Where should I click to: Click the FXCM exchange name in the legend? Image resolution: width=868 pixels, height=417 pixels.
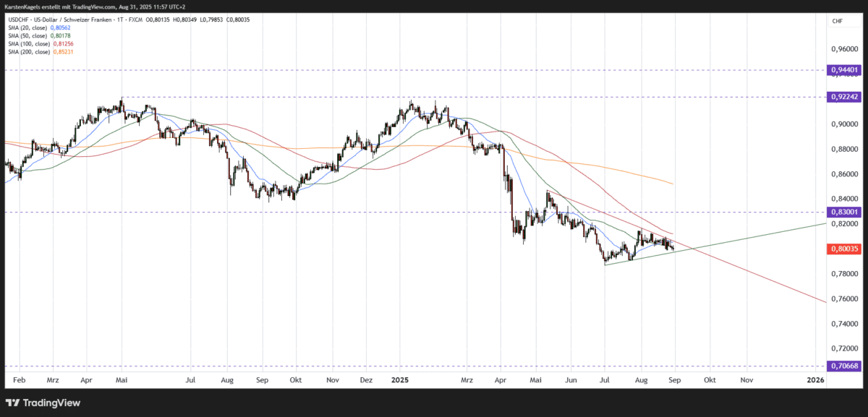pos(135,20)
